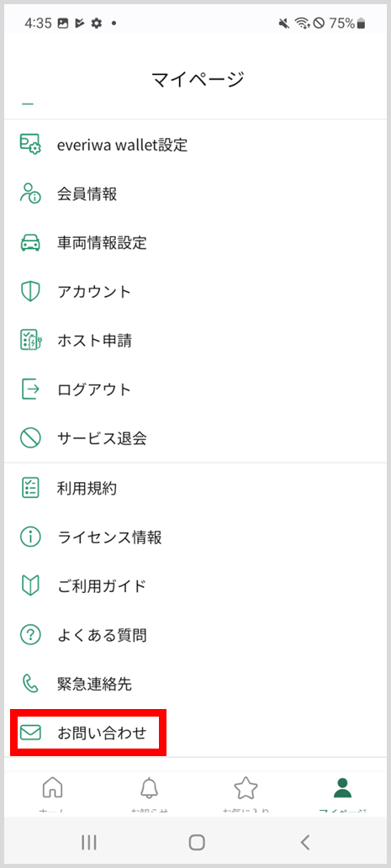Screen dimensions: 391x868
Task: Open the アカウント text entry
Action: (94, 292)
